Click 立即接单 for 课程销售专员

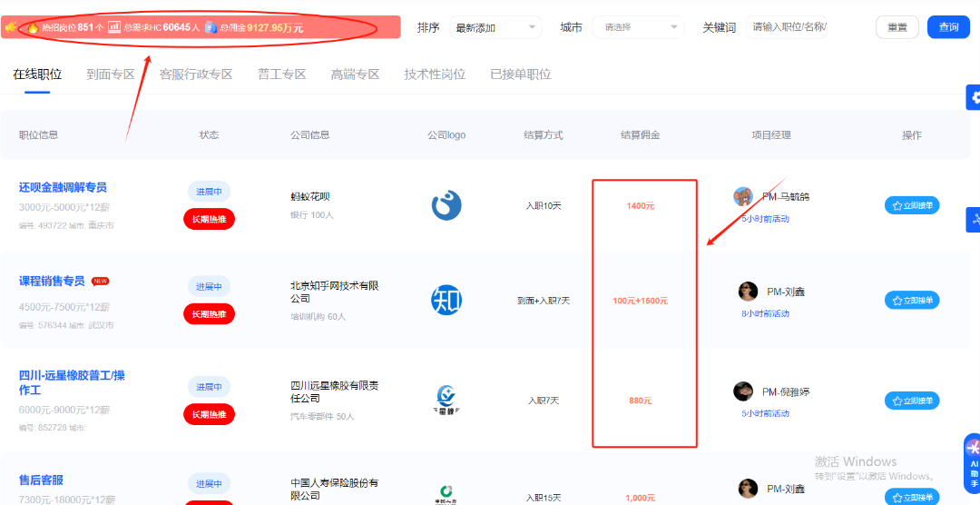(912, 300)
